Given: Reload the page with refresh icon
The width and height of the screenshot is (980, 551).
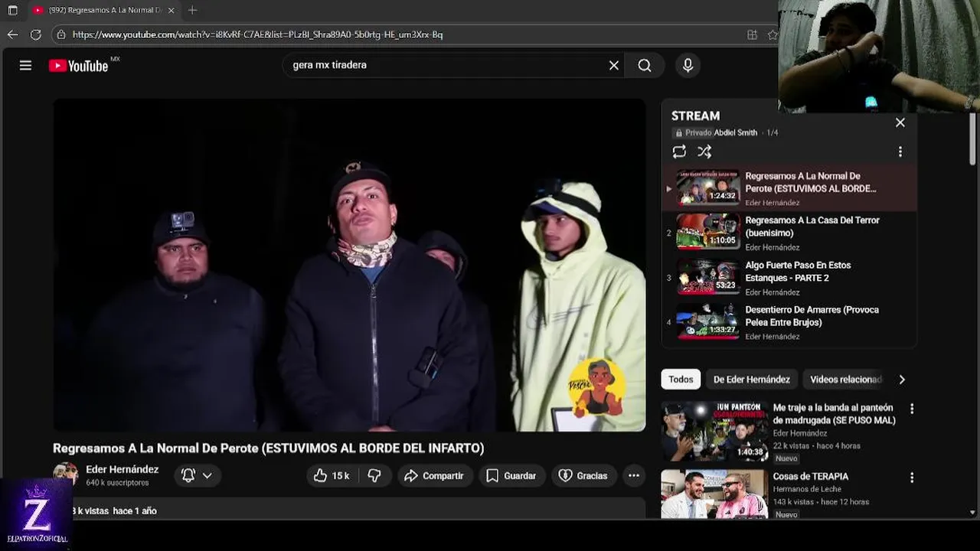Looking at the screenshot, I should (x=35, y=34).
